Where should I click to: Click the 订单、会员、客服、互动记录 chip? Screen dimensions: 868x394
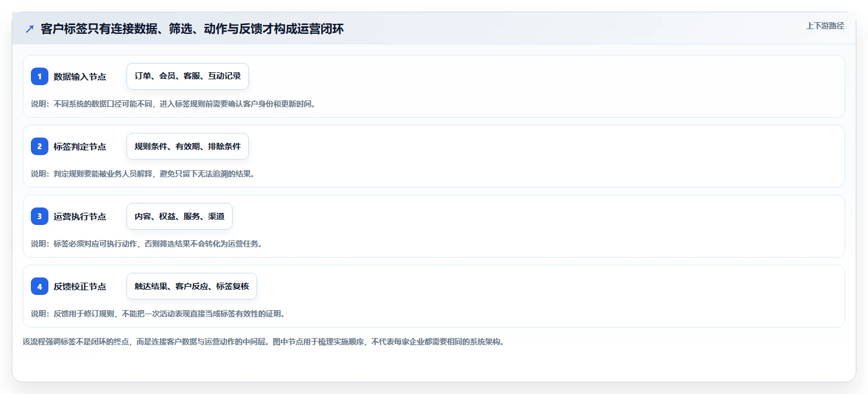[x=188, y=76]
